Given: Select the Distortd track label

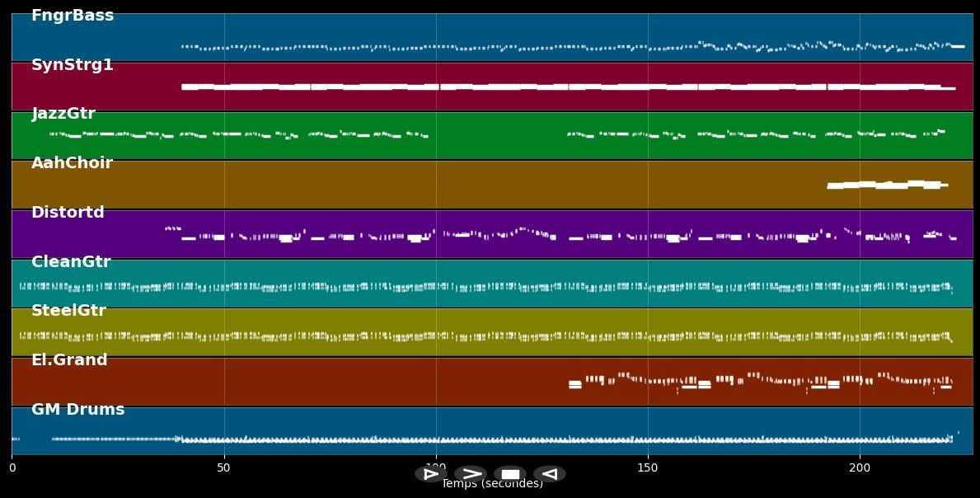Looking at the screenshot, I should pyautogui.click(x=68, y=213).
